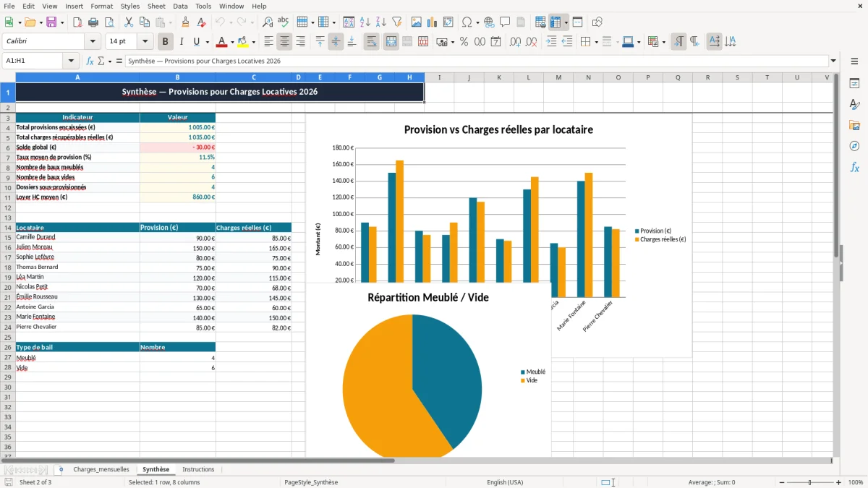
Task: Switch to the Instructions sheet tab
Action: pyautogui.click(x=198, y=469)
